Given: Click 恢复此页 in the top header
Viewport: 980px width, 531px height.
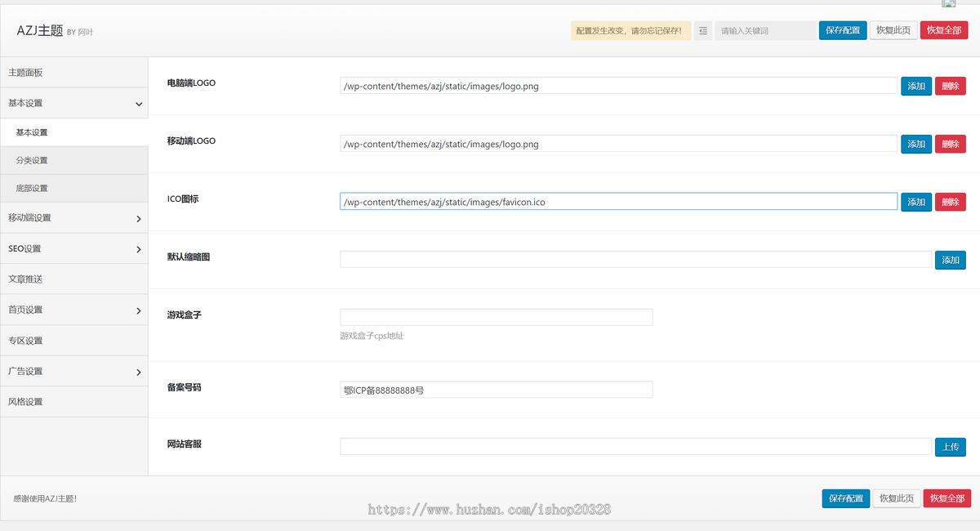Looking at the screenshot, I should click(x=893, y=30).
